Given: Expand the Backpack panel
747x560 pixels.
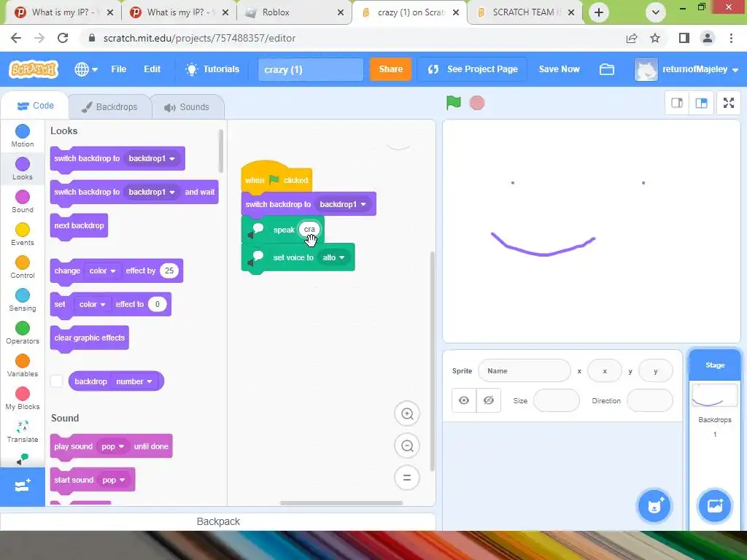Looking at the screenshot, I should click(218, 521).
